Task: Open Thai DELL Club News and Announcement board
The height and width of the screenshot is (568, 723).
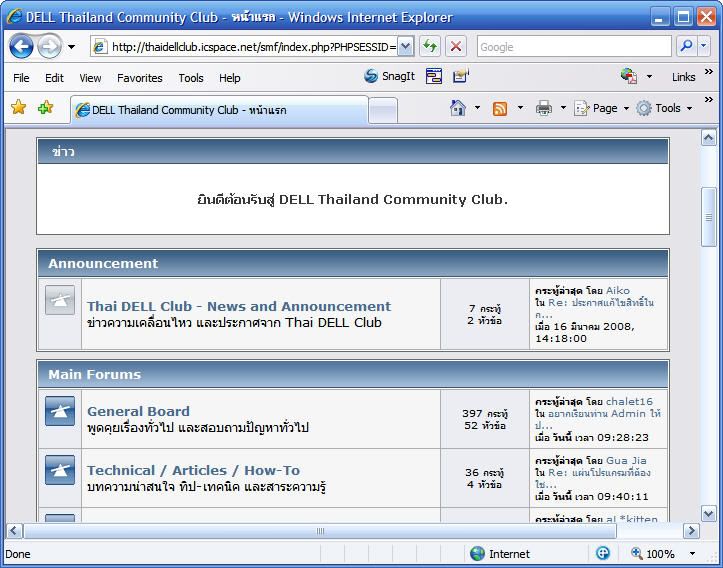Action: coord(239,306)
